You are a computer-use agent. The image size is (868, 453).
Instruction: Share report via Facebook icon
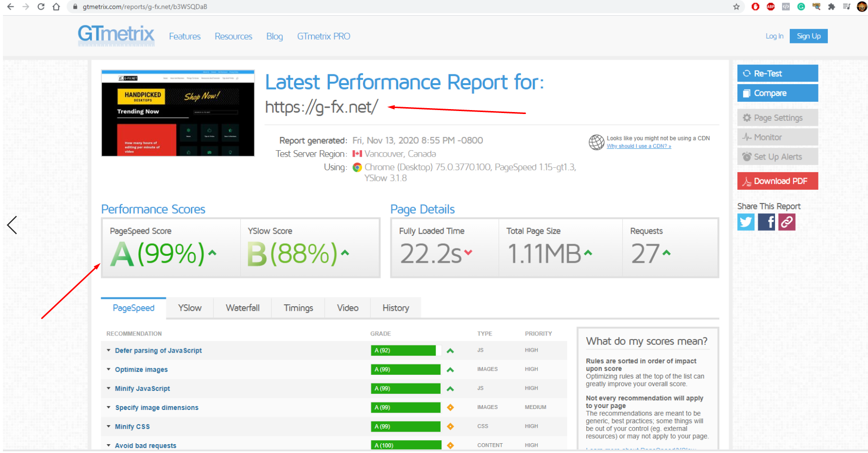(766, 222)
